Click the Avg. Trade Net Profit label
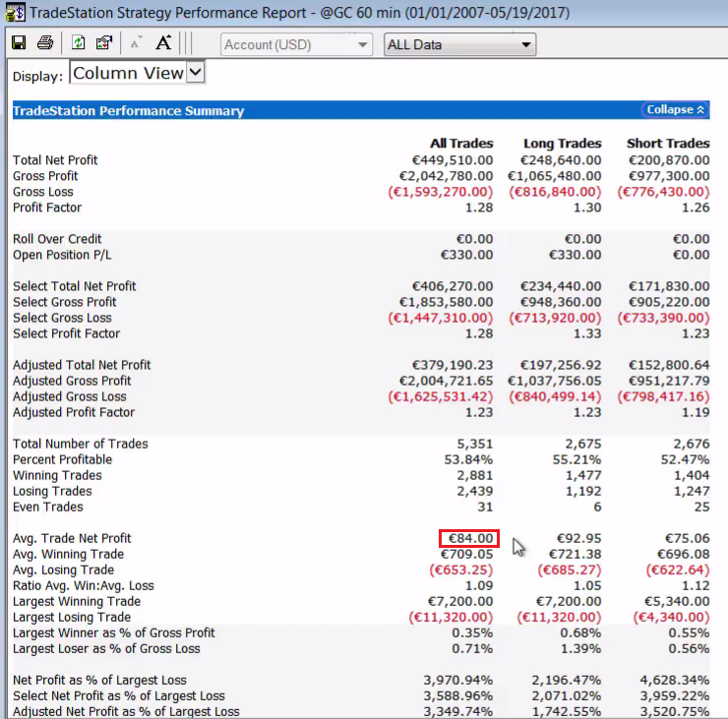Viewport: 728px width, 719px height. pos(73,539)
